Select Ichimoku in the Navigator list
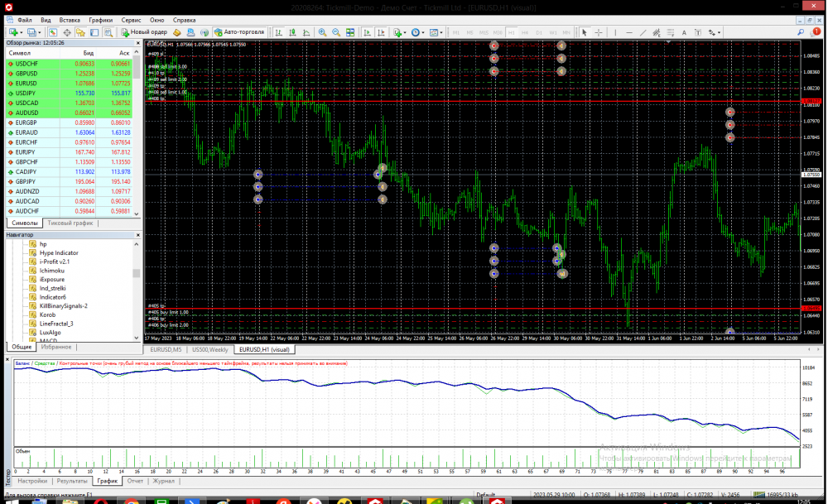This screenshot has height=504, width=828. [51, 271]
